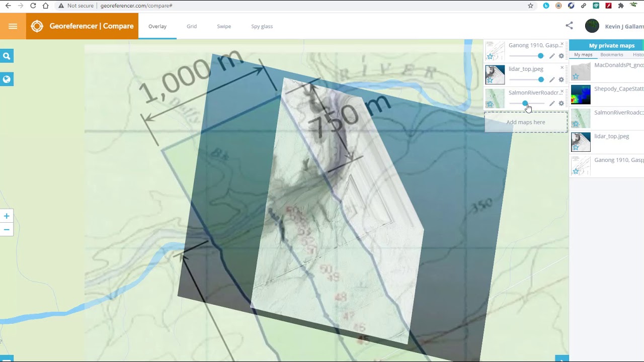Star the MacDonaldsPt map in private maps
The width and height of the screenshot is (644, 362).
[x=576, y=76]
